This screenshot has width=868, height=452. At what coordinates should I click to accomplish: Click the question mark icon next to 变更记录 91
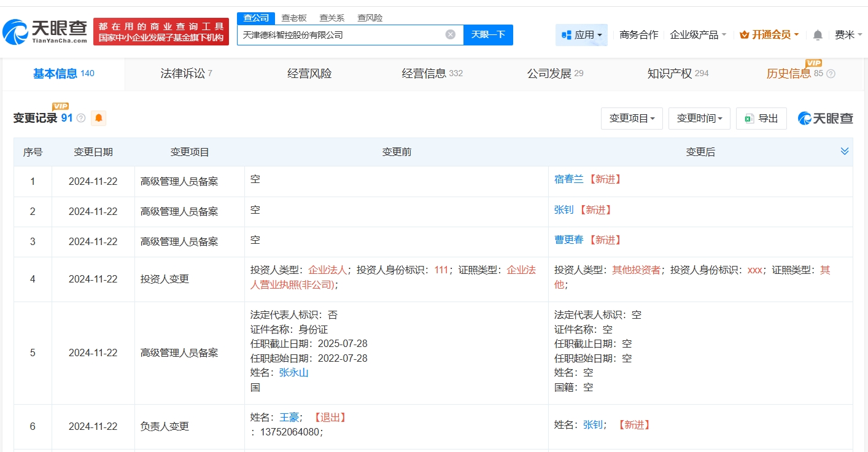81,118
